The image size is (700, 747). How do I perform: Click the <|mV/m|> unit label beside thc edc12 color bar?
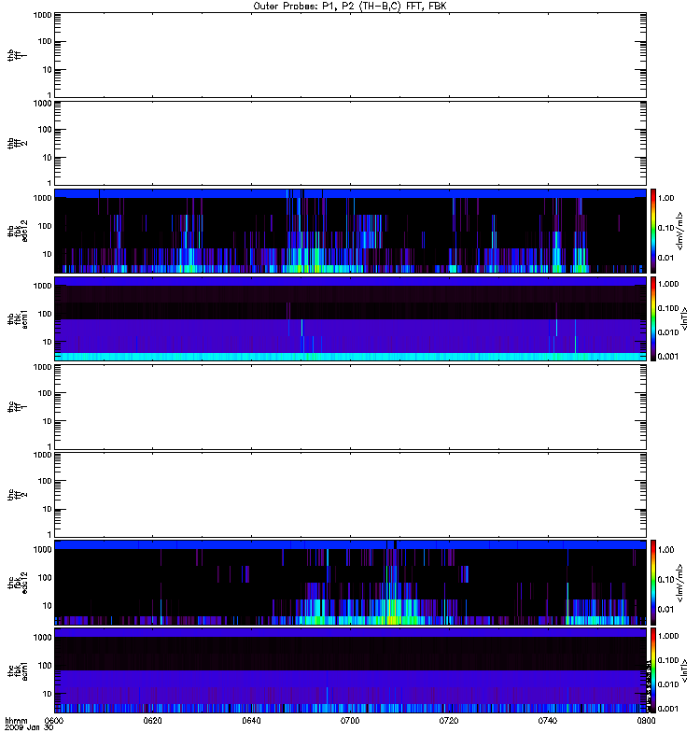(x=679, y=583)
